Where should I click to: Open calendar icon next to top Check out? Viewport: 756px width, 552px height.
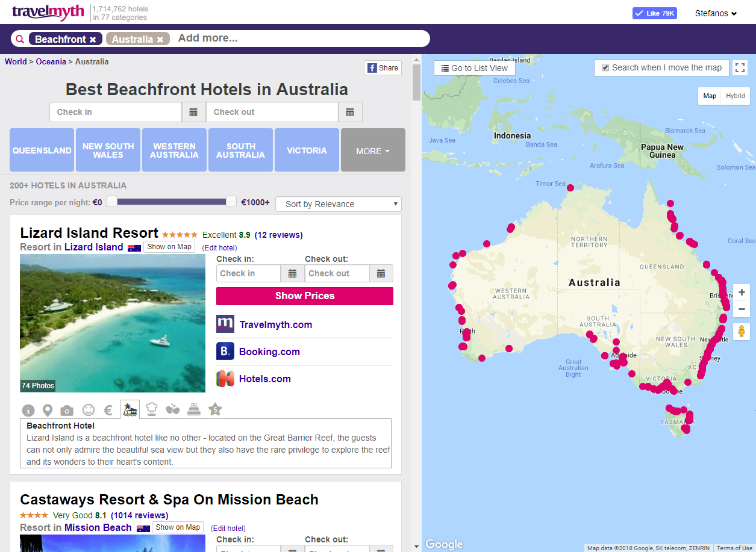350,112
